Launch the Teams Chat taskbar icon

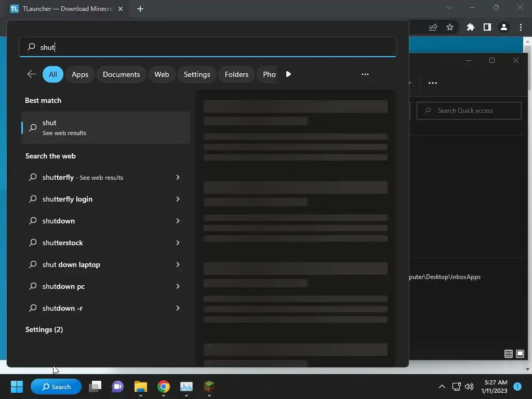tap(118, 387)
